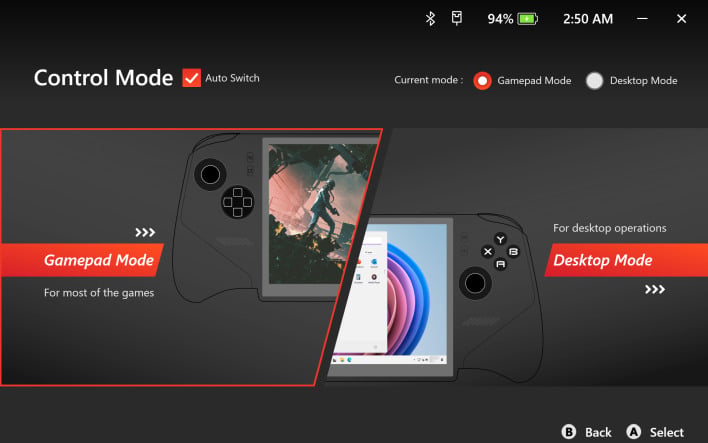
Task: Click triple chevron arrows above Gamepad Mode
Action: click(145, 232)
